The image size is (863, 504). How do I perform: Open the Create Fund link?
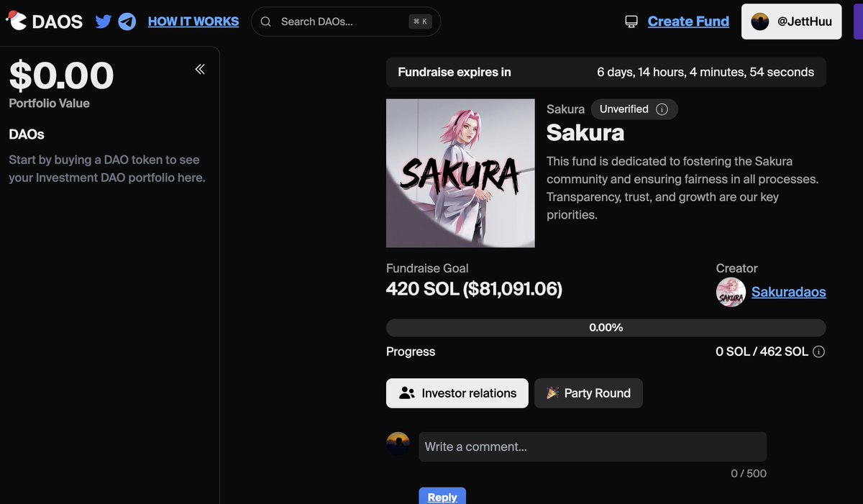coord(688,22)
